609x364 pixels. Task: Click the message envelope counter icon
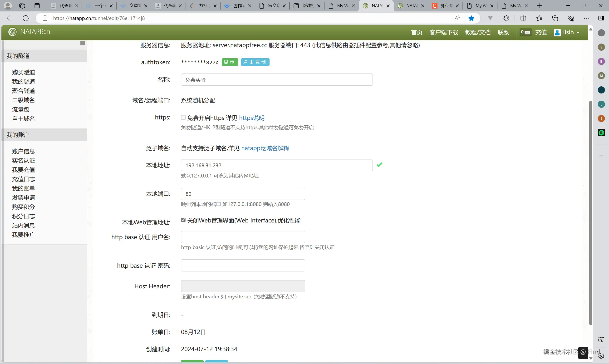[525, 32]
